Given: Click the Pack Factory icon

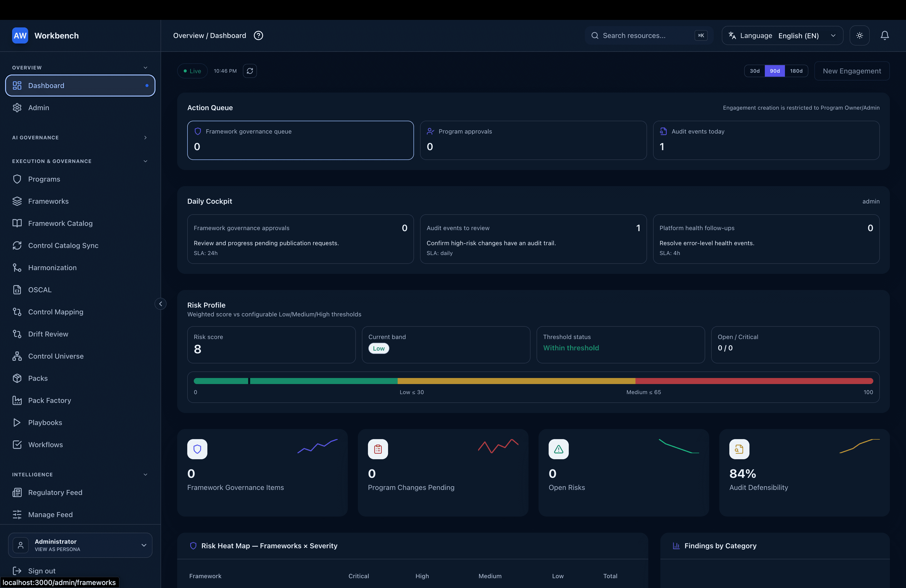Looking at the screenshot, I should tap(17, 400).
